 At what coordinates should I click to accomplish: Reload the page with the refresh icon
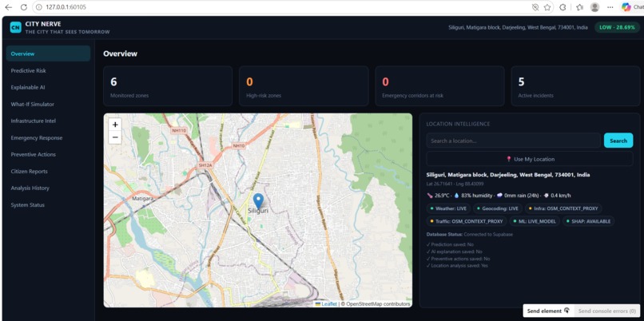click(x=24, y=7)
